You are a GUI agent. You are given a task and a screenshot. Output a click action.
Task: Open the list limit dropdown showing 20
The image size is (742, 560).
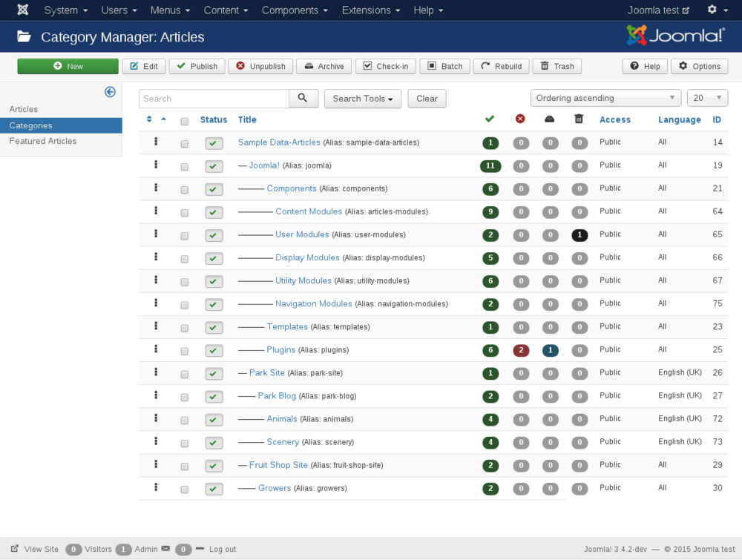click(707, 98)
